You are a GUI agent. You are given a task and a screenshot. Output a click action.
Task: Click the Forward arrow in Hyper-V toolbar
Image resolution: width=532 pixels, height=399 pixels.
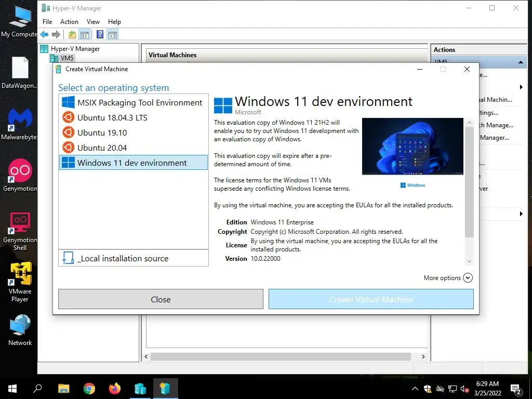tap(56, 34)
